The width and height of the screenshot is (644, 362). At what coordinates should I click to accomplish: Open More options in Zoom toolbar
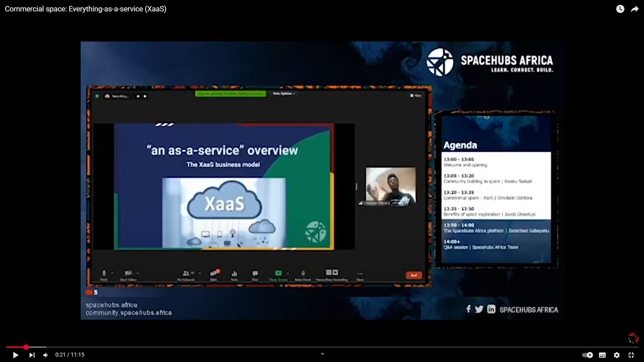point(360,275)
